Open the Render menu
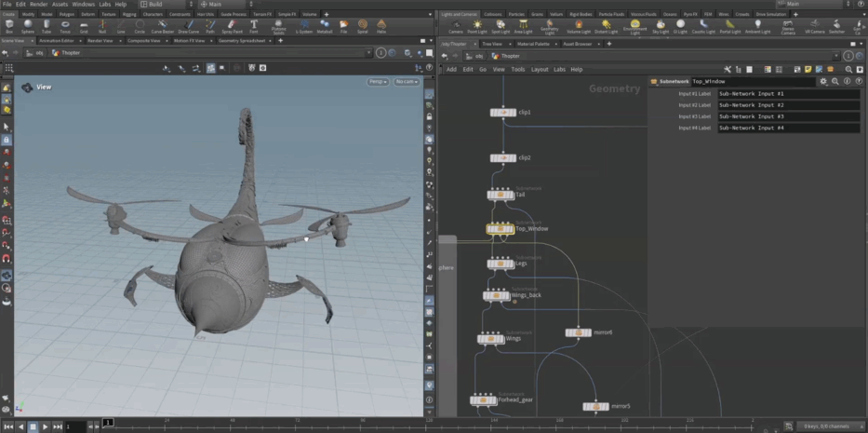Screen dimensions: 868x433 38,5
